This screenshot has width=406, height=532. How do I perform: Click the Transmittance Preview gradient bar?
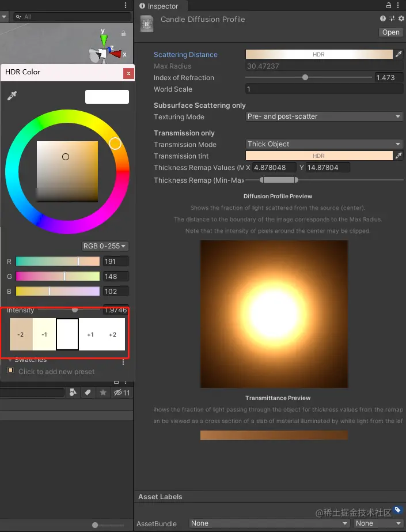(x=274, y=435)
